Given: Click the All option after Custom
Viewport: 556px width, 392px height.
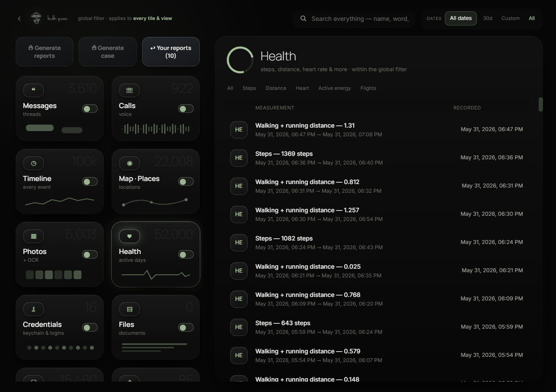Looking at the screenshot, I should 532,18.
